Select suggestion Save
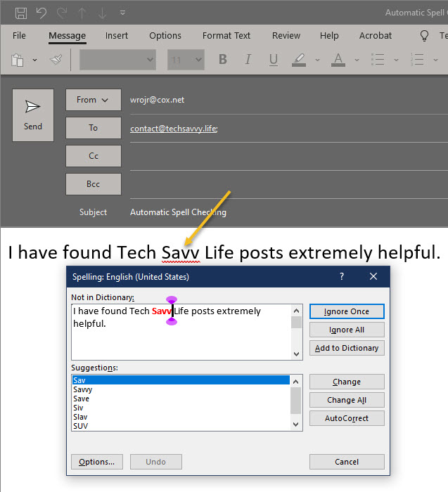 coord(181,399)
